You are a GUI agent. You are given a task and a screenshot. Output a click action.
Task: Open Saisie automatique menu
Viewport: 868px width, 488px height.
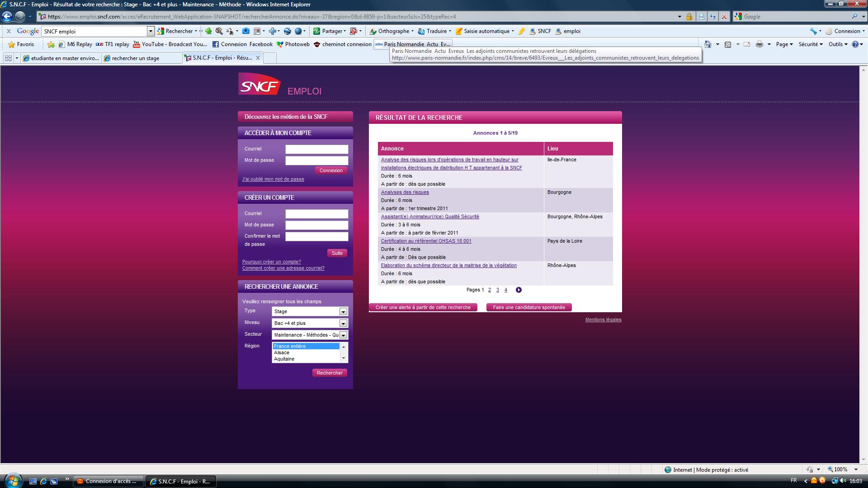point(485,31)
